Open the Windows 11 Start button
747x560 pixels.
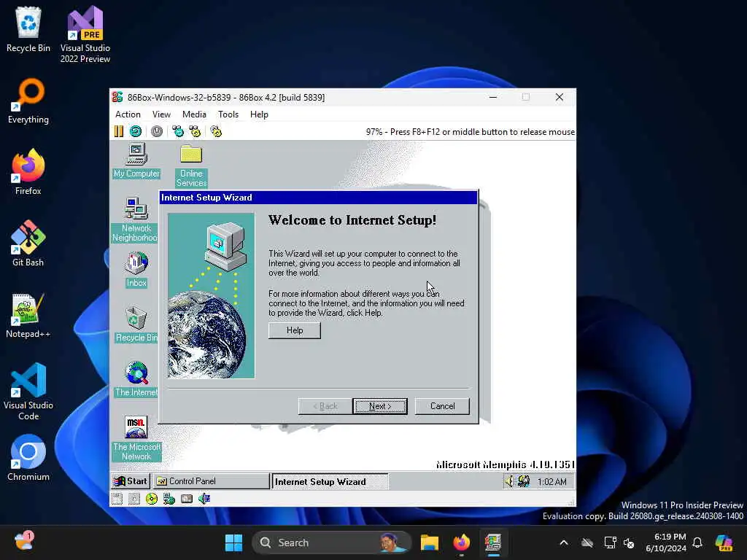234,542
